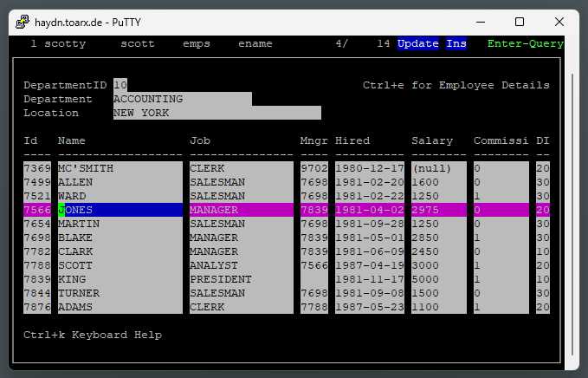588x378 pixels.
Task: Maximize the PuTTY window
Action: (520, 22)
